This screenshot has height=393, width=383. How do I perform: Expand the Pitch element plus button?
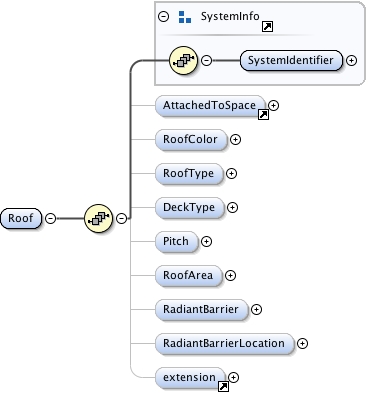coord(206,241)
